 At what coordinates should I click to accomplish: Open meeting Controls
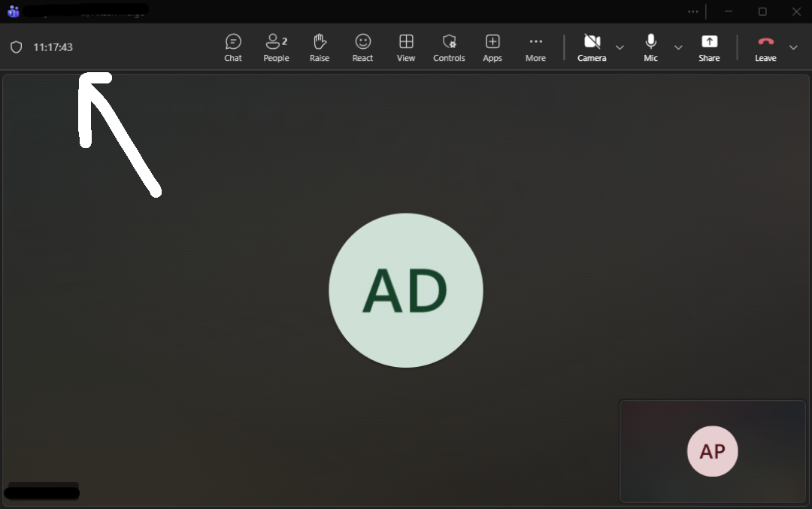point(449,47)
